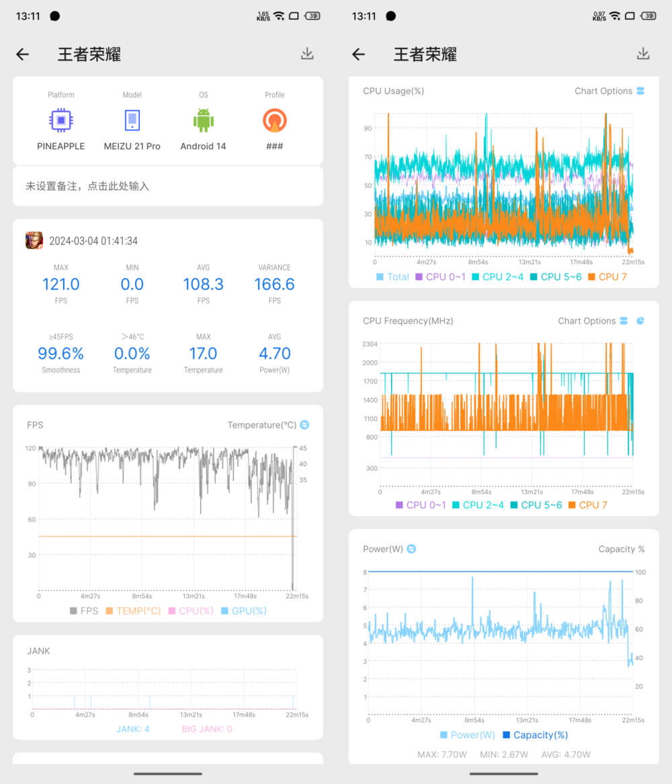
Task: Tap the AVG 108.3 FPS value
Action: pos(203,284)
